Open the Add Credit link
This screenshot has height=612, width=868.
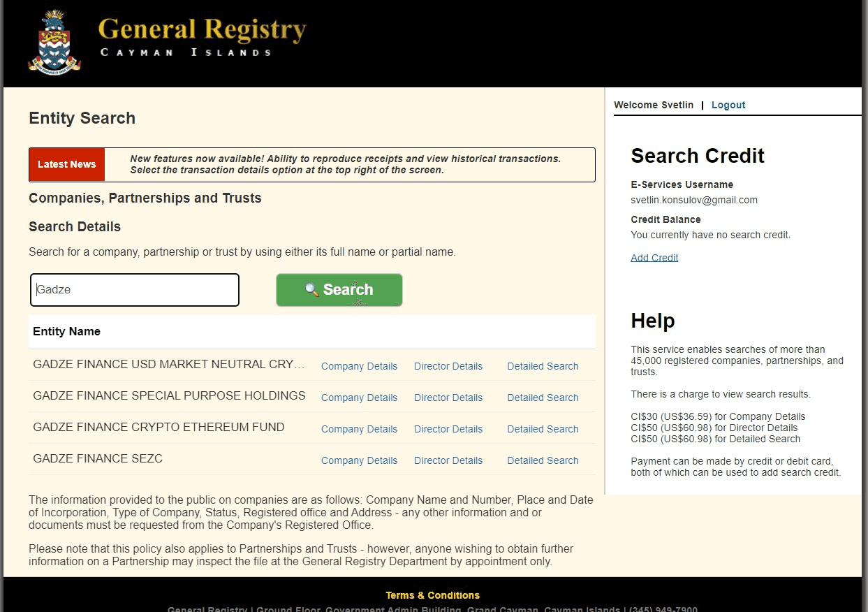[x=654, y=258]
